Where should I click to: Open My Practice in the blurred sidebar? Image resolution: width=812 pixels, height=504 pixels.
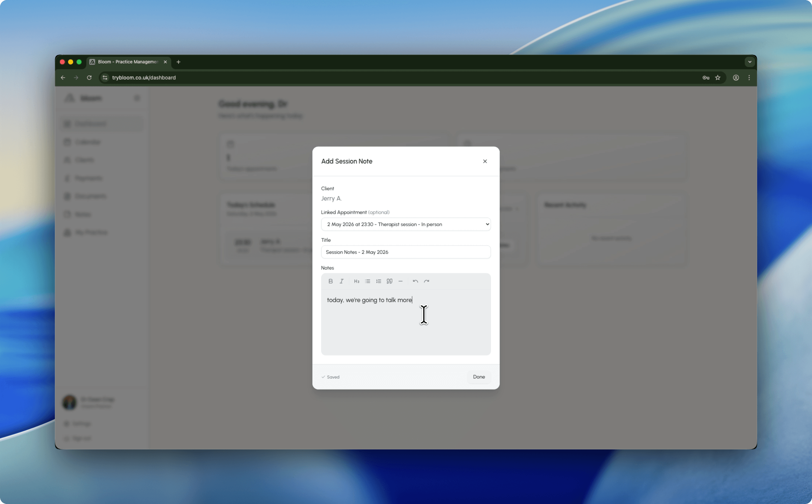tap(102, 232)
